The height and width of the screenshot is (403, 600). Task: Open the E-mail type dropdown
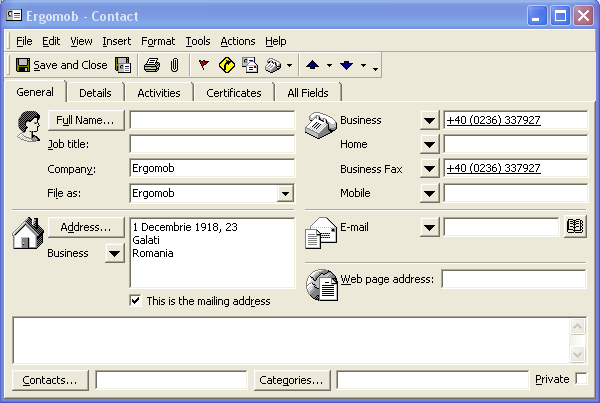click(429, 227)
